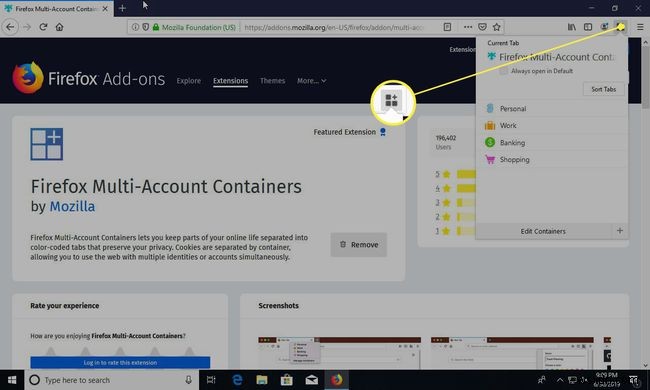Remove the extension with Remove button
This screenshot has width=650, height=390.
[359, 245]
